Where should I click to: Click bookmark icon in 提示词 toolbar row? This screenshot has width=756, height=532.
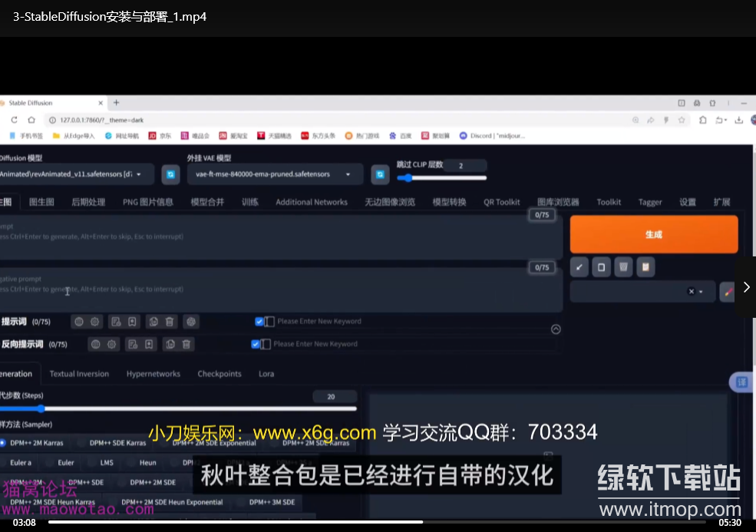click(132, 322)
